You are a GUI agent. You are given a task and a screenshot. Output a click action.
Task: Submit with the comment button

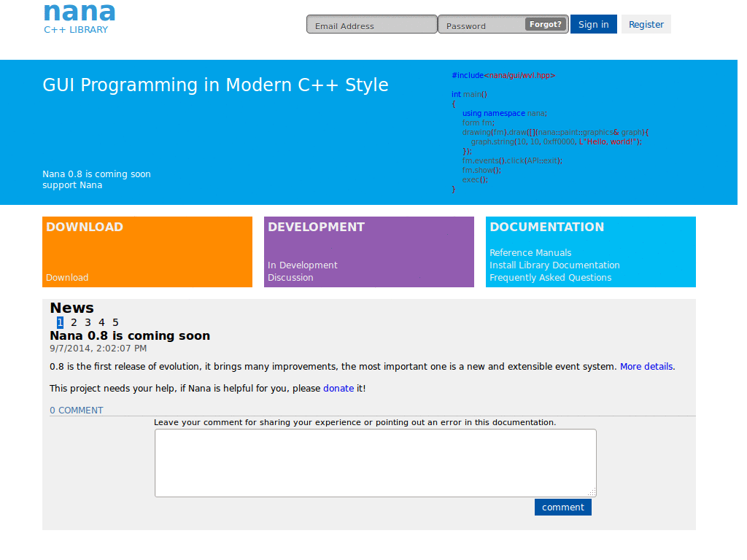(x=563, y=507)
